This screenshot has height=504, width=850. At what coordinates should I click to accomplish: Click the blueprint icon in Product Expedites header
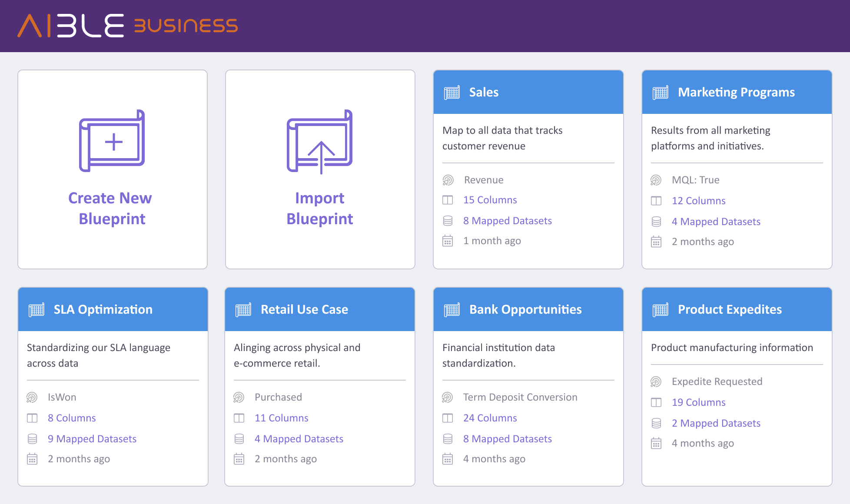660,309
